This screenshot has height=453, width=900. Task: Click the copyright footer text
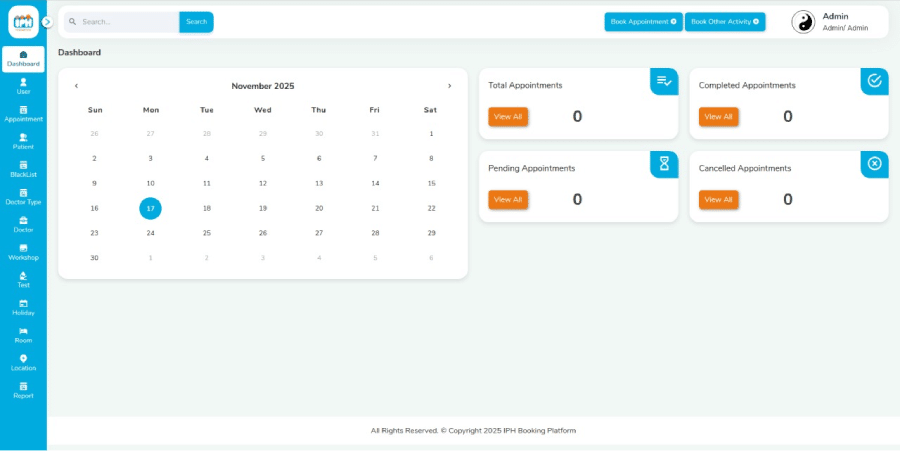point(474,431)
